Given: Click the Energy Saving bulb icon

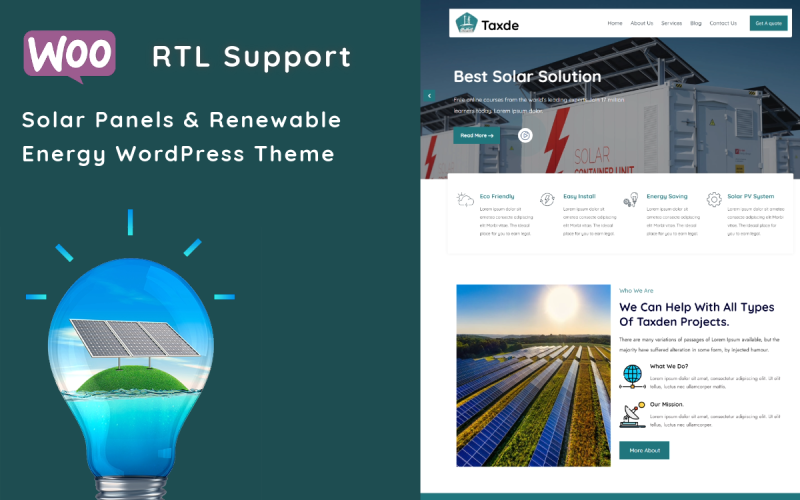Looking at the screenshot, I should coord(631,200).
